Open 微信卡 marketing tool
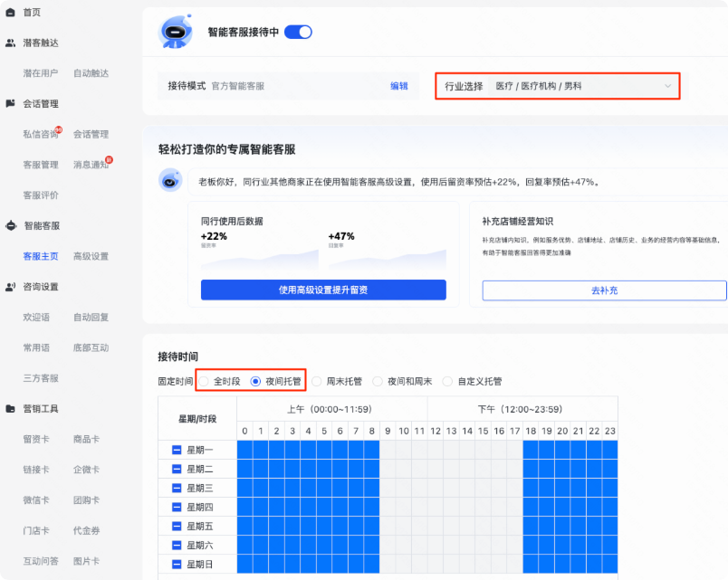This screenshot has width=728, height=580. click(x=36, y=500)
